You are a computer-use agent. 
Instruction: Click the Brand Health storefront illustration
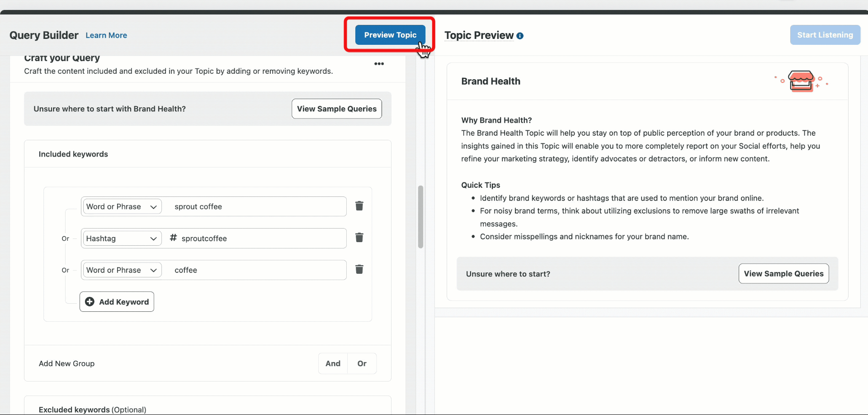click(802, 81)
